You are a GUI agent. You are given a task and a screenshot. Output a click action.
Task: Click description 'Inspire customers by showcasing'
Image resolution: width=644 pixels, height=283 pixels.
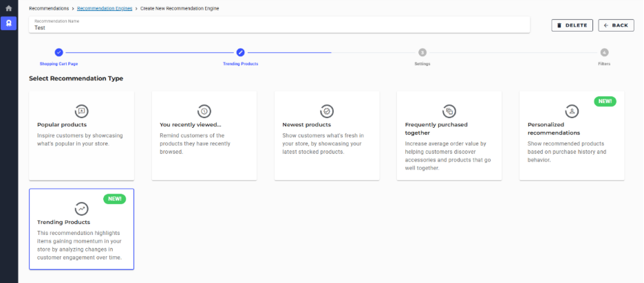click(x=80, y=139)
